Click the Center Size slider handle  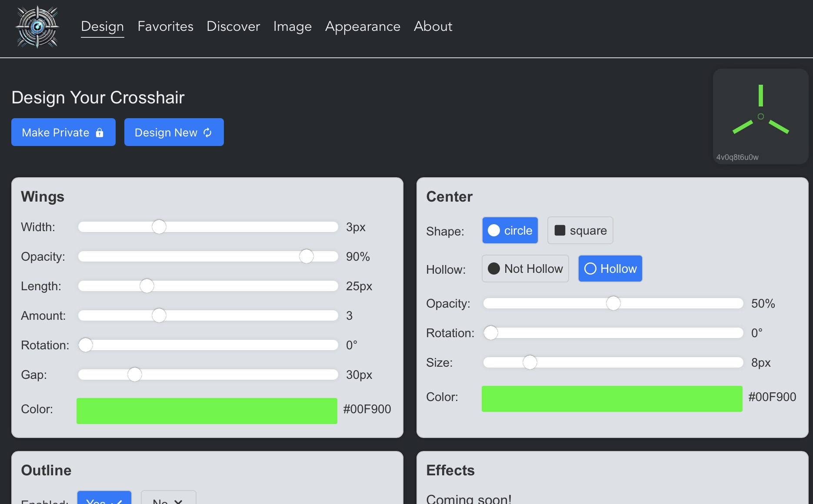pos(530,362)
